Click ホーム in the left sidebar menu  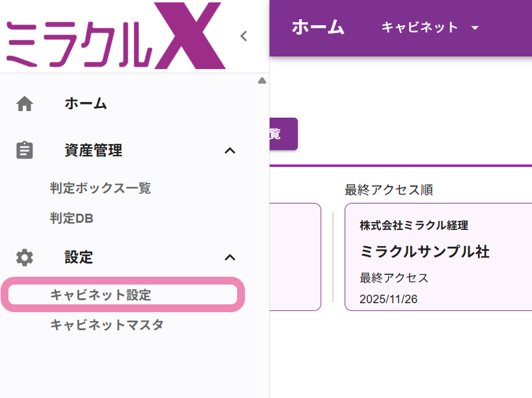(x=85, y=103)
